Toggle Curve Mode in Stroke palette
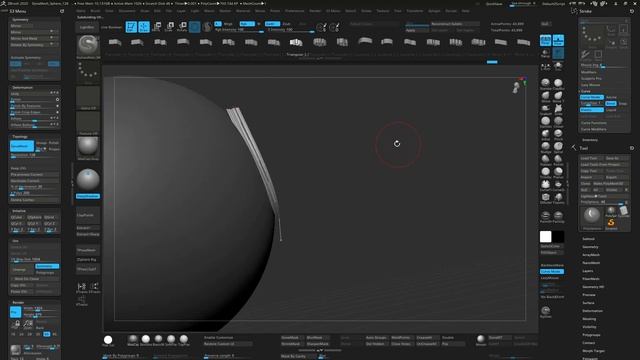The width and height of the screenshot is (640, 360). (x=591, y=97)
